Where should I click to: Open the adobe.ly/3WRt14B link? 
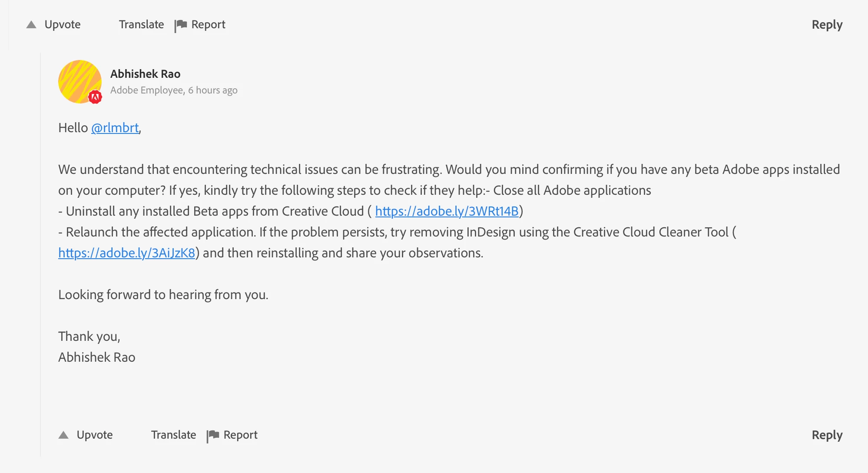tap(447, 211)
